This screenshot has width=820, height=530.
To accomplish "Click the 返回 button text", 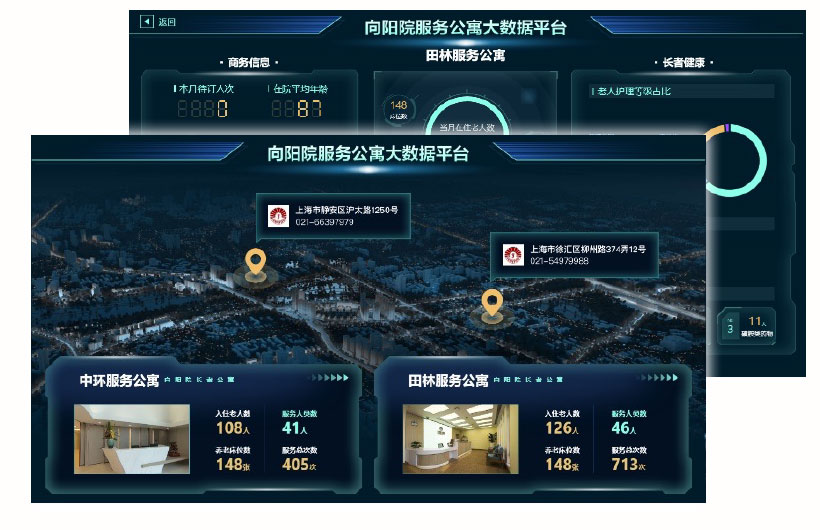I will [167, 21].
